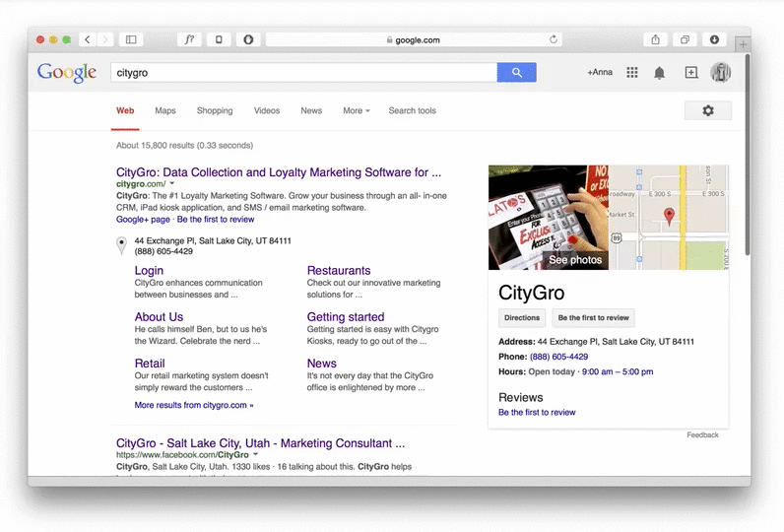Viewport: 784px width, 532px height.
Task: Click Be the first to review under Reviews
Action: pyautogui.click(x=537, y=412)
